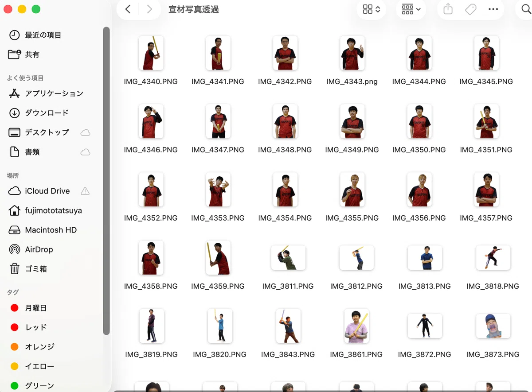The width and height of the screenshot is (532, 392).
Task: Click the file name IMG_4358.PNG
Action: coord(151,286)
